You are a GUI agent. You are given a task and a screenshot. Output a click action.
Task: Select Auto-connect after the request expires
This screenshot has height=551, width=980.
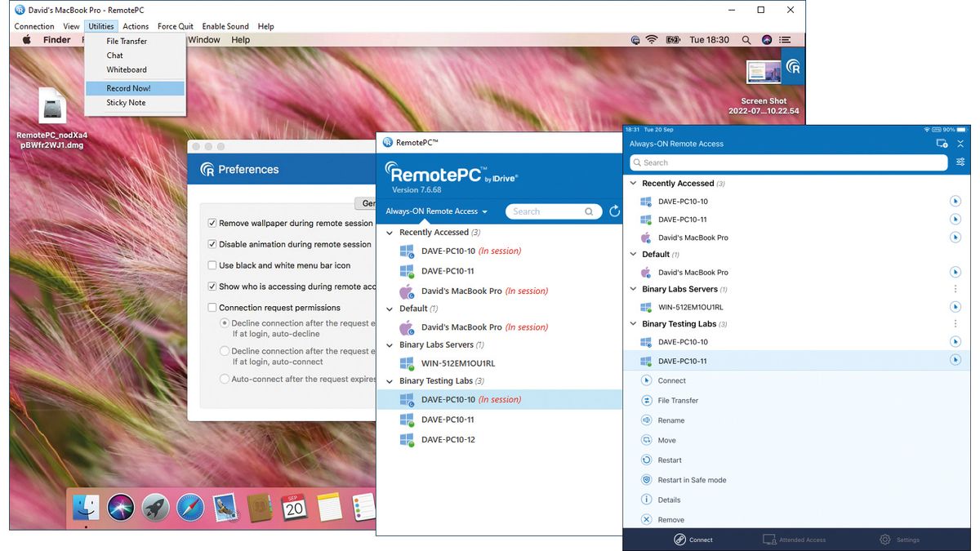point(225,377)
